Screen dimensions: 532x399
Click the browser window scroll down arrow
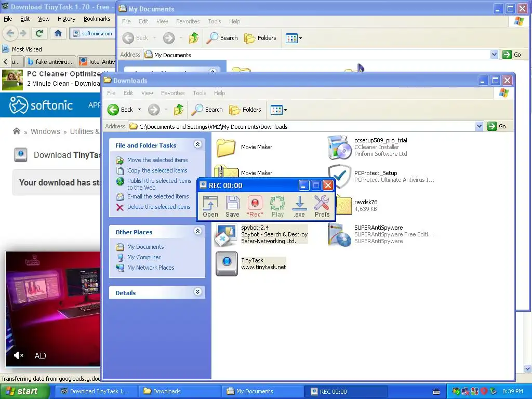pos(528,368)
